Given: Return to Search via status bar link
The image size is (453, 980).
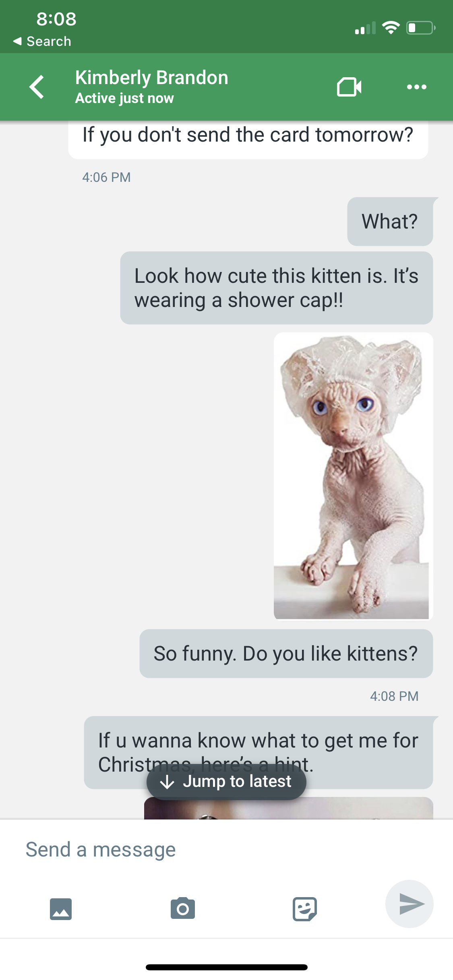Looking at the screenshot, I should tap(42, 41).
